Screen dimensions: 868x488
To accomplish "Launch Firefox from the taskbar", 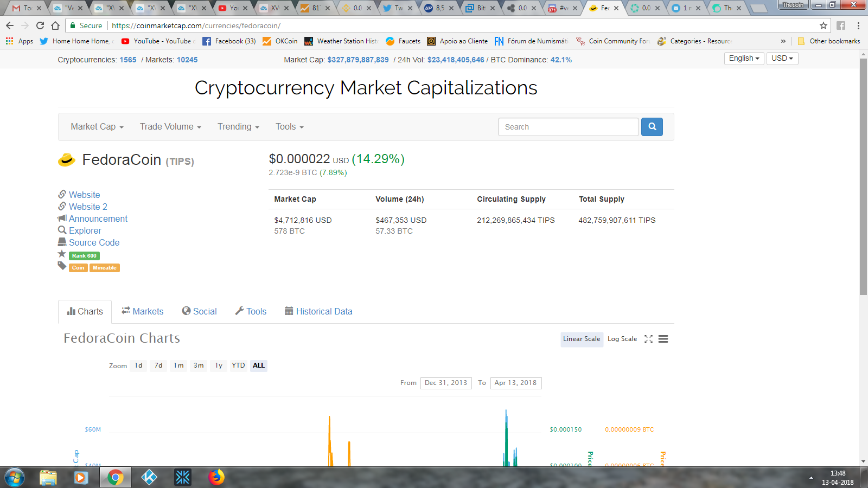I will click(216, 477).
